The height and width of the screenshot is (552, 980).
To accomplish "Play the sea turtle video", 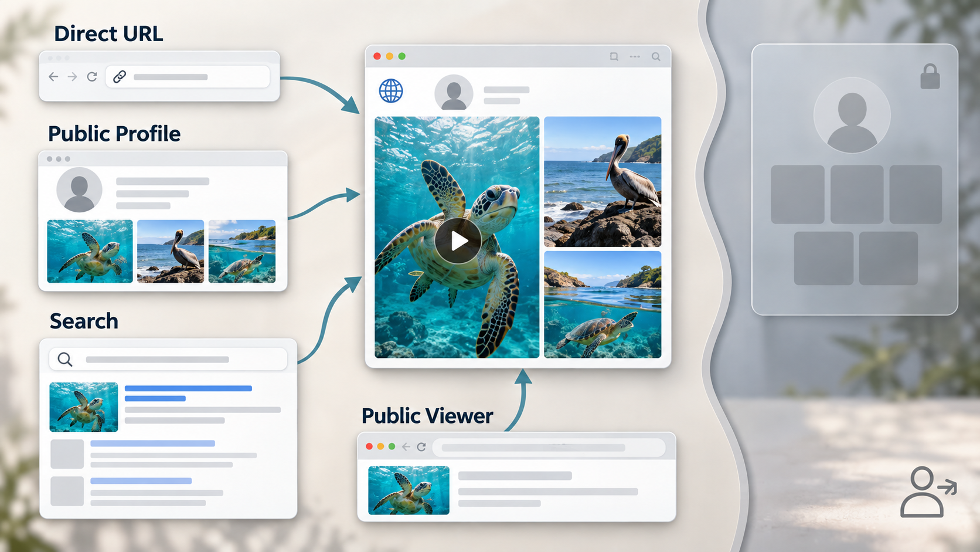I will coord(458,241).
